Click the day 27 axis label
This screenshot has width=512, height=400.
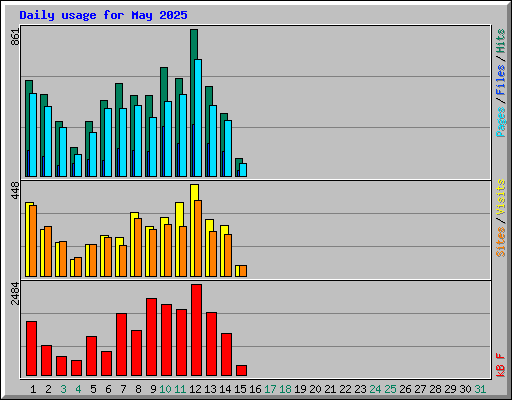(x=420, y=389)
